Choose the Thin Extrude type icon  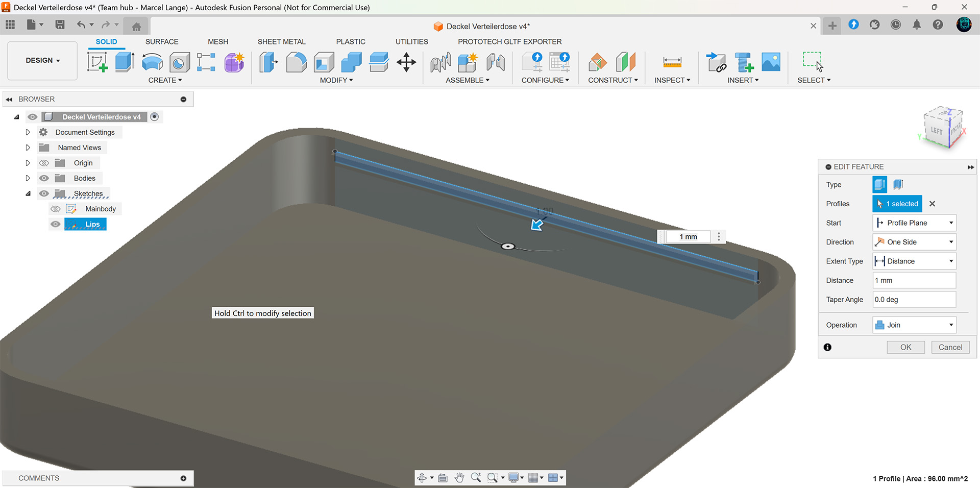898,184
